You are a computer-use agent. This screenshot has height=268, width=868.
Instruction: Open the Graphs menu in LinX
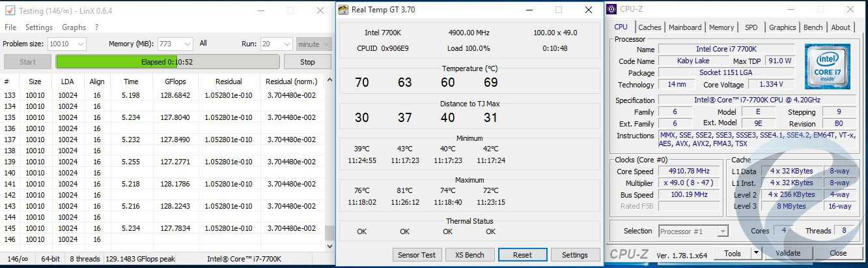pyautogui.click(x=74, y=27)
